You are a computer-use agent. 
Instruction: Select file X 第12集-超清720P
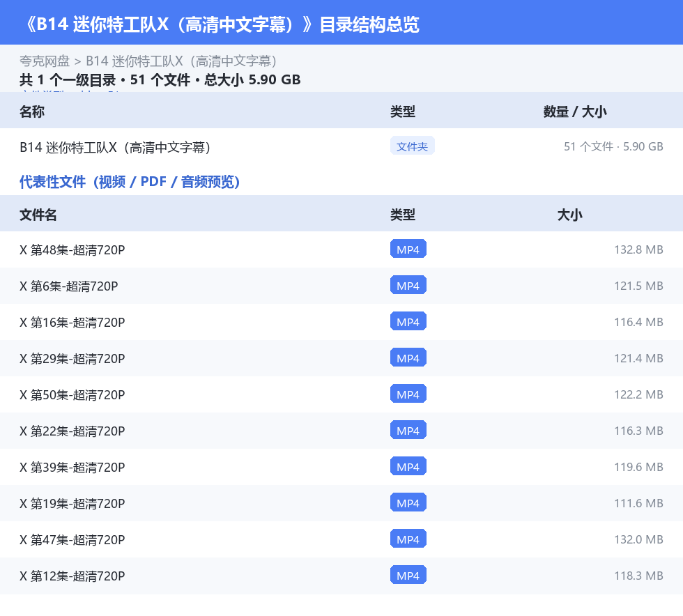(72, 575)
